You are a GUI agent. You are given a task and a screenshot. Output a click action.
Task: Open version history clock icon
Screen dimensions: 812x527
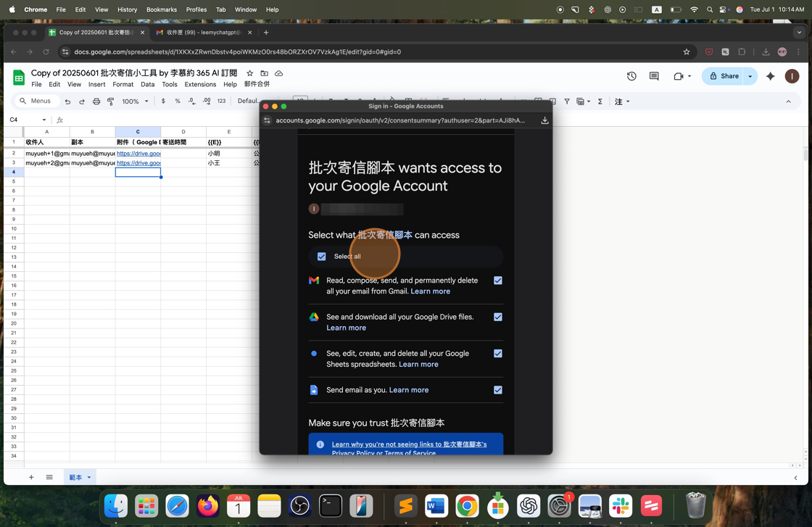click(631, 76)
